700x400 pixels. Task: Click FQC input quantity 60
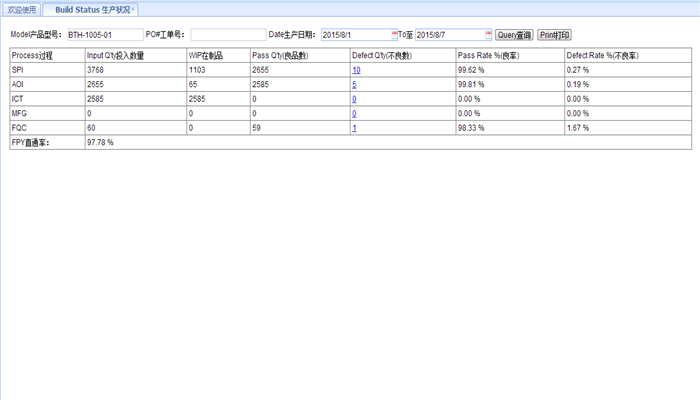(x=91, y=128)
